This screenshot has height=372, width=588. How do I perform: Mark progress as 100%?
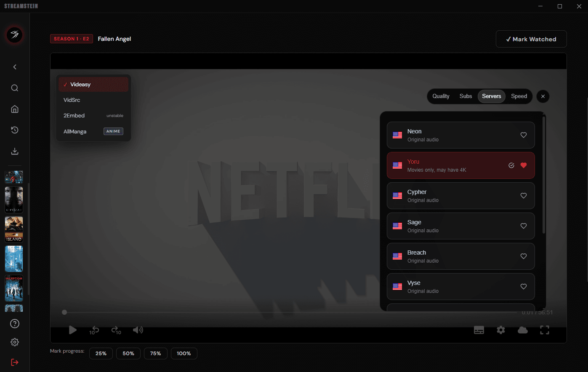[184, 353]
